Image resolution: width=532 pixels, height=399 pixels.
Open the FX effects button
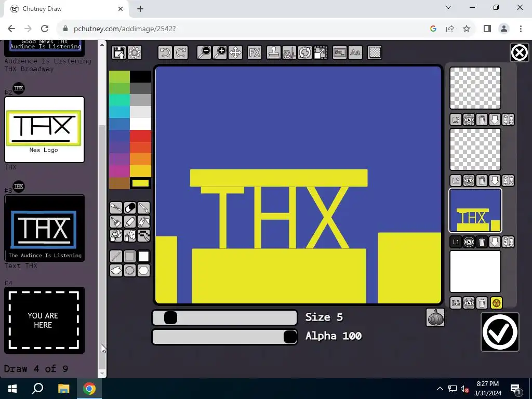pos(255,52)
